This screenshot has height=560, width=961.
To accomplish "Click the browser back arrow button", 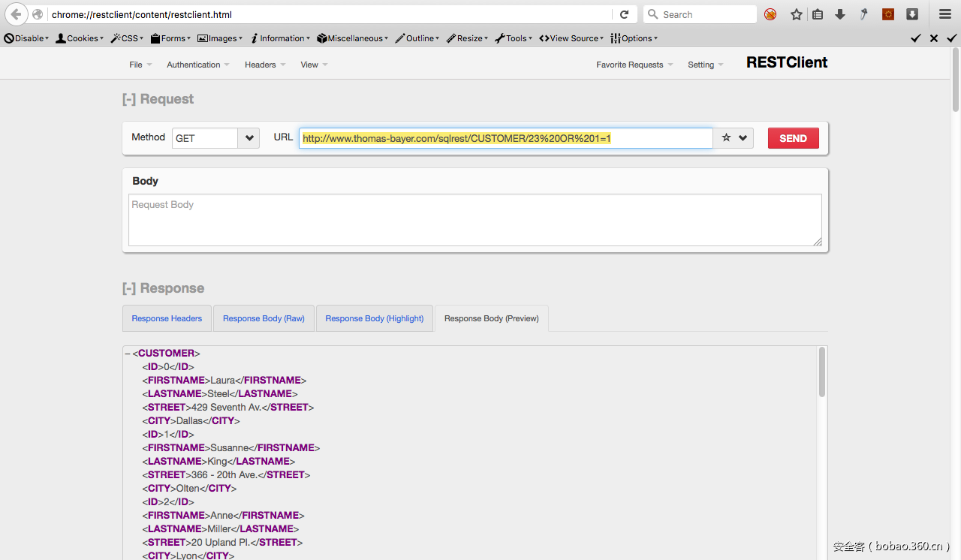I will [16, 14].
